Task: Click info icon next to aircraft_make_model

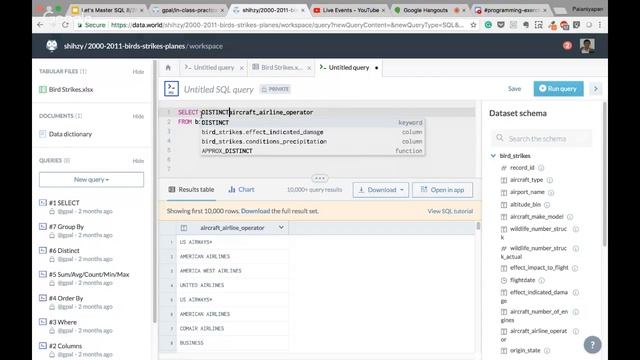Action: click(x=570, y=217)
